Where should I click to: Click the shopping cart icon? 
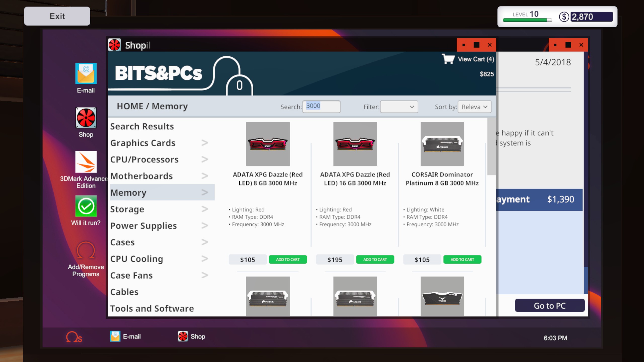click(448, 59)
